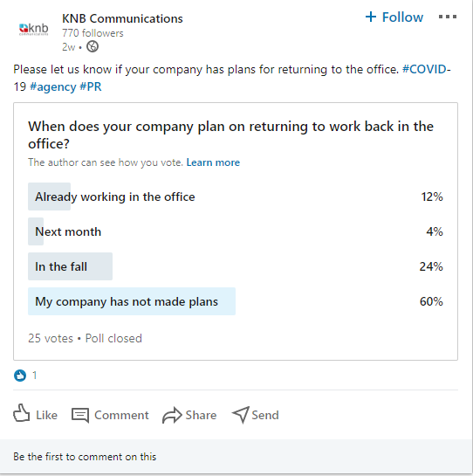Click the KNB Communications logo thumbnail

pyautogui.click(x=34, y=30)
